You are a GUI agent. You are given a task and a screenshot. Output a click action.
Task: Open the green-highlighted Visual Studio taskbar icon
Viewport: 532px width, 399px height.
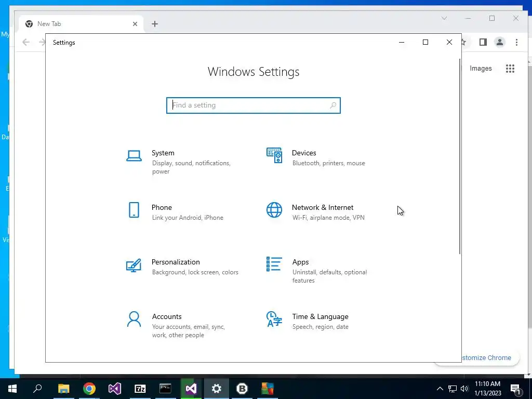(x=191, y=389)
